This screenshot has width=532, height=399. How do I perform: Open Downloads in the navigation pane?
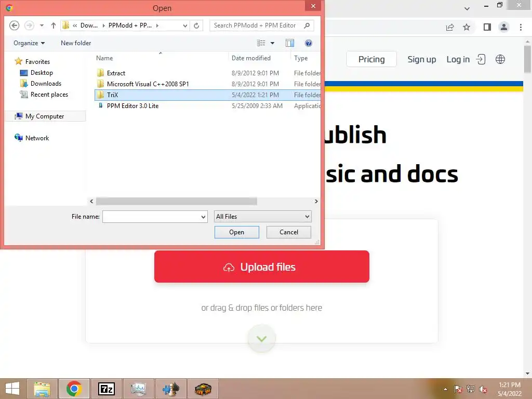[x=46, y=84]
